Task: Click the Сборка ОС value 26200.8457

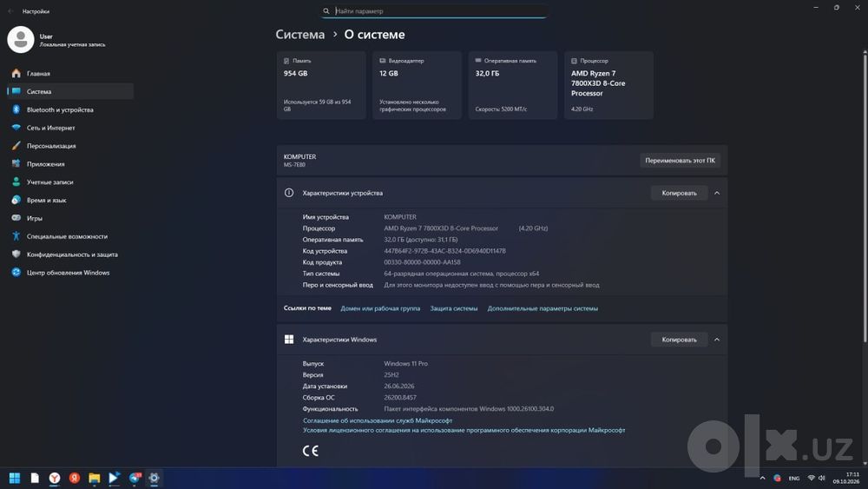Action: pyautogui.click(x=400, y=398)
